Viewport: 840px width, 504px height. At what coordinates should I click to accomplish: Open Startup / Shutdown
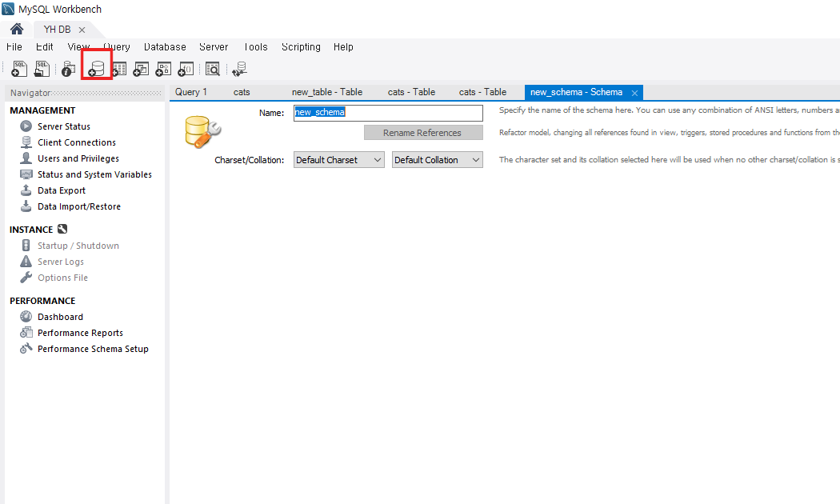coord(78,246)
